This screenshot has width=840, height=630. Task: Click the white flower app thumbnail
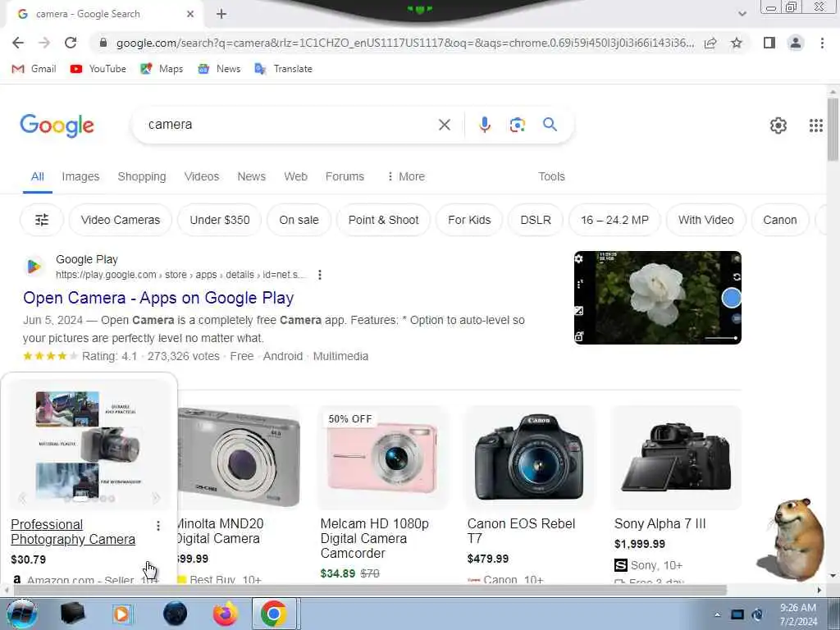click(x=657, y=297)
